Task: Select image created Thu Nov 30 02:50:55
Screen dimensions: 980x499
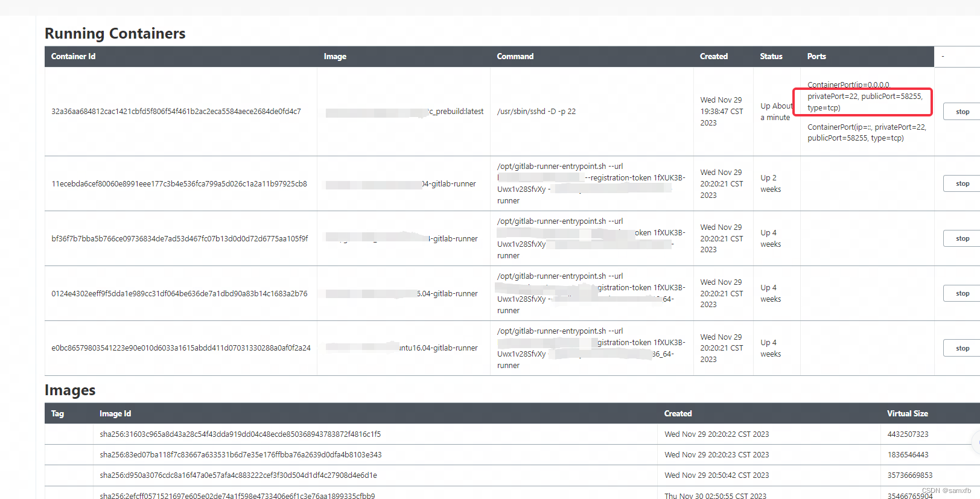Action: 715,496
